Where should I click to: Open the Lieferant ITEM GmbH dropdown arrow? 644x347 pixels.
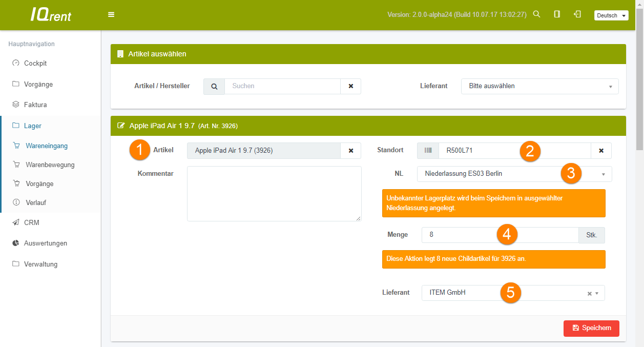tap(597, 293)
